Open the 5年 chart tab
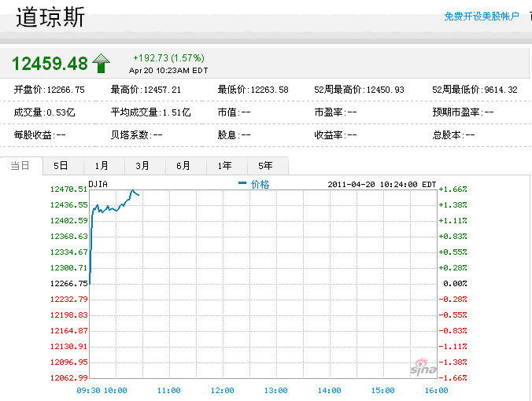The image size is (532, 401). click(265, 166)
